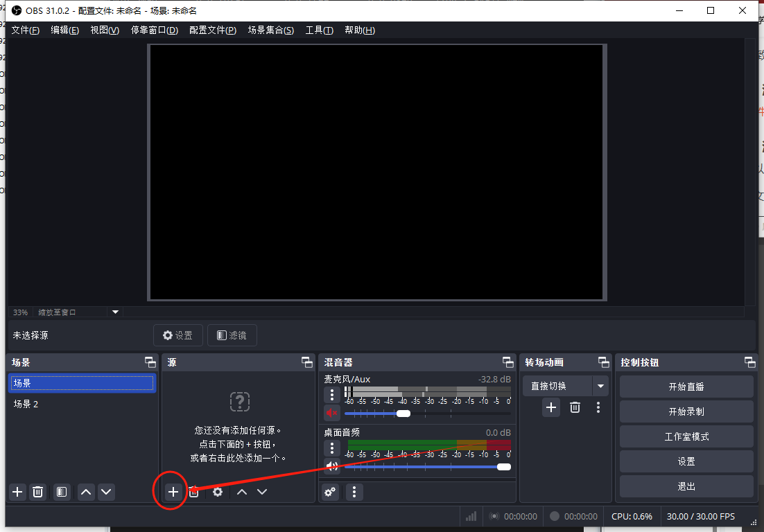Click the add source plus button

pyautogui.click(x=173, y=492)
